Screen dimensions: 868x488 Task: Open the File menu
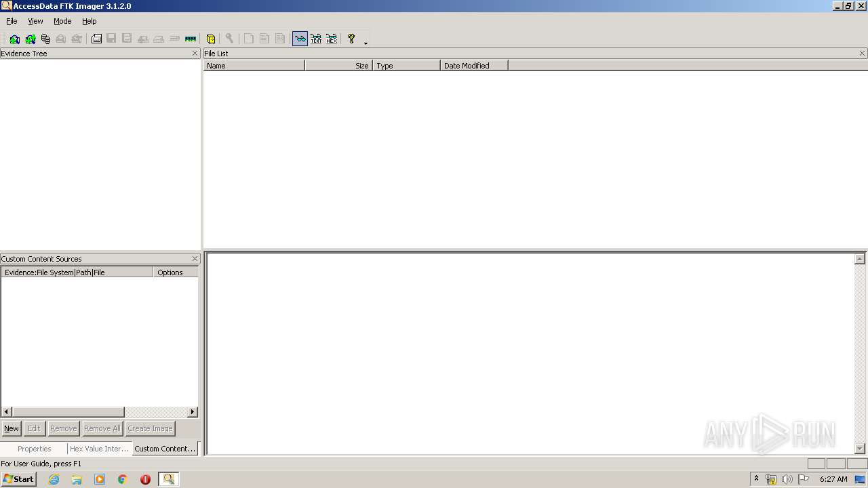pos(12,21)
